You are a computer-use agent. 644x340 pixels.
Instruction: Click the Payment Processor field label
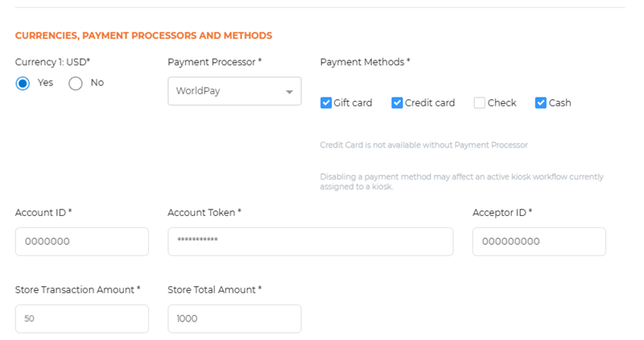tap(214, 62)
